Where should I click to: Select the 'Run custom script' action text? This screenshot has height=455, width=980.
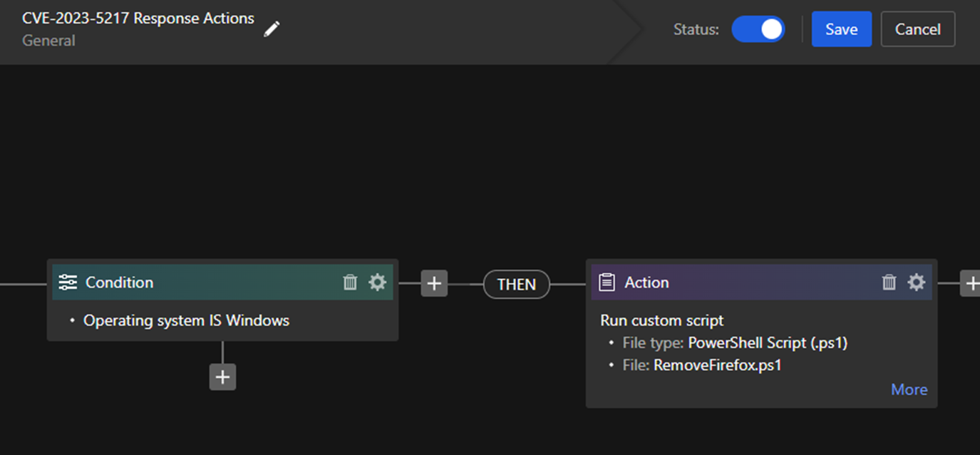point(662,321)
